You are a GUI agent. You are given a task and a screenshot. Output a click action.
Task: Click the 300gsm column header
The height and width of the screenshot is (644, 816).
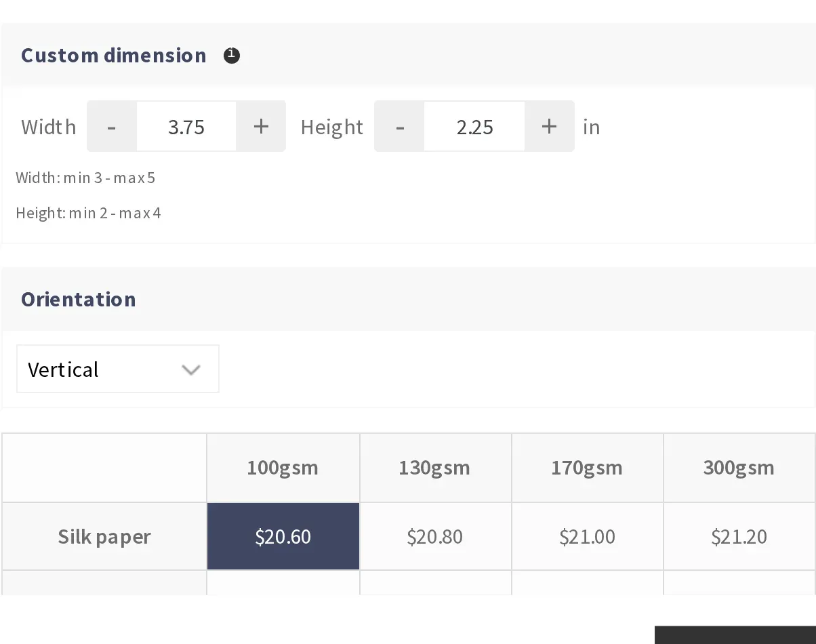tap(739, 468)
